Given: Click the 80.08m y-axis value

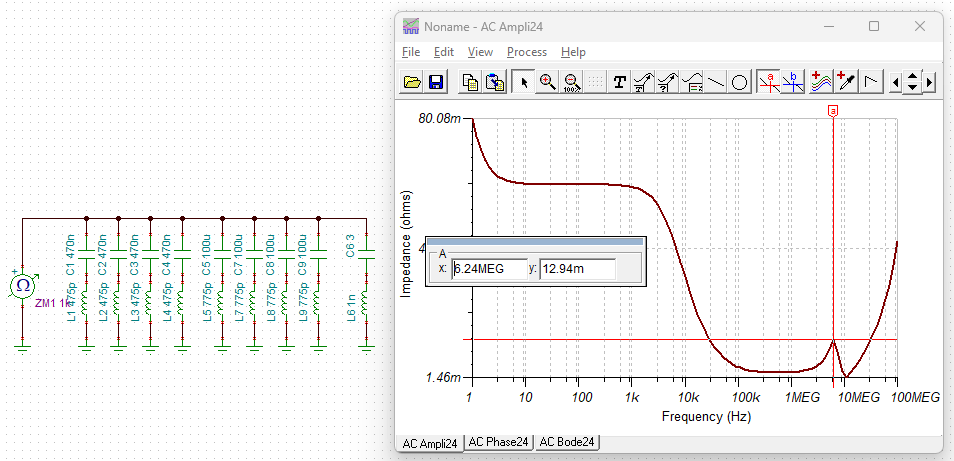Looking at the screenshot, I should coord(440,118).
